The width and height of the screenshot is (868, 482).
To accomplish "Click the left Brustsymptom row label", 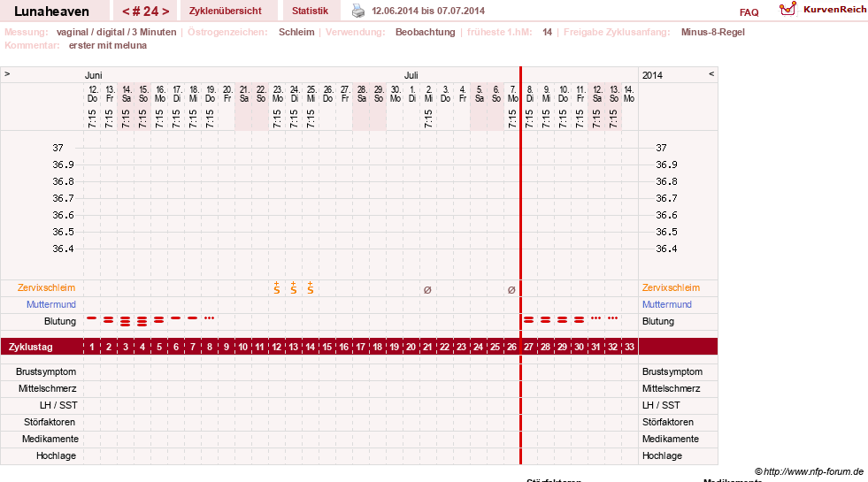I will pos(46,371).
